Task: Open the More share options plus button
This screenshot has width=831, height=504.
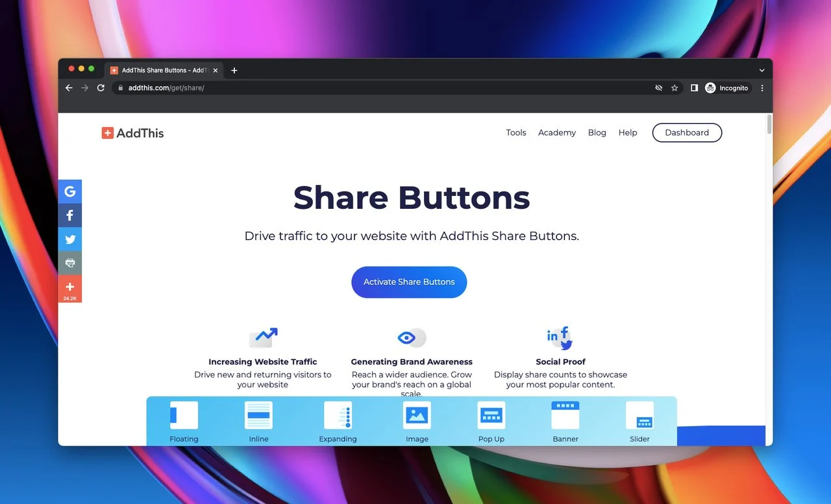Action: 70,289
